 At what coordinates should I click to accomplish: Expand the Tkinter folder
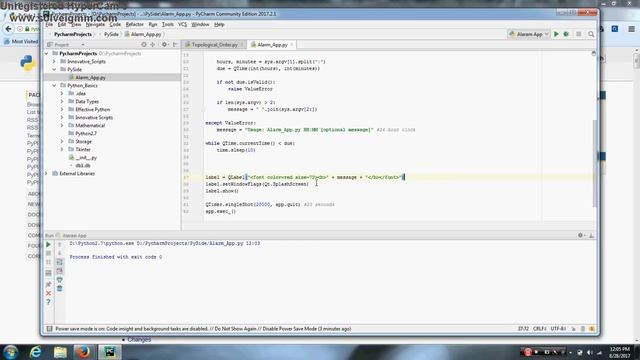(x=62, y=149)
